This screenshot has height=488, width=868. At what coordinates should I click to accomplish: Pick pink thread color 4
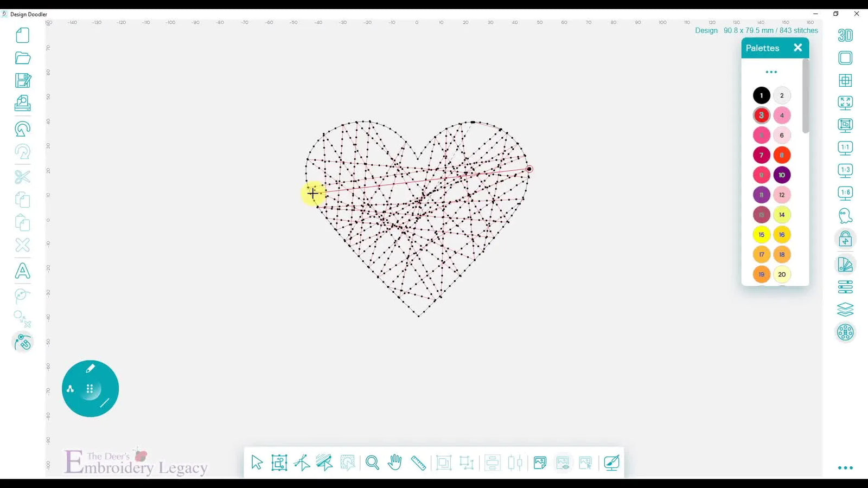click(782, 115)
